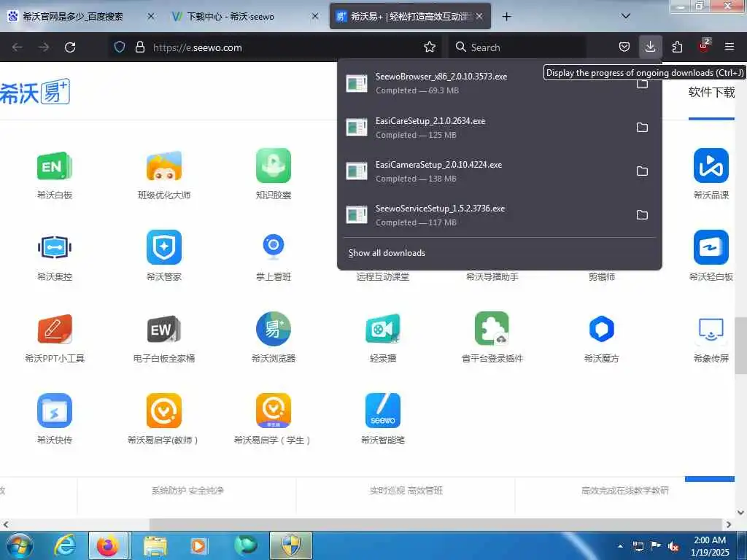Click the 希沃易+ logo
747x560 pixels.
point(35,92)
